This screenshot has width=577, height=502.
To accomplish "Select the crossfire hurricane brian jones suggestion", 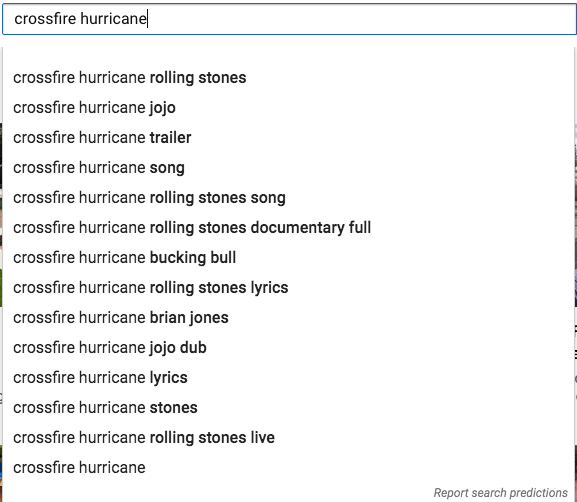I will (288, 318).
